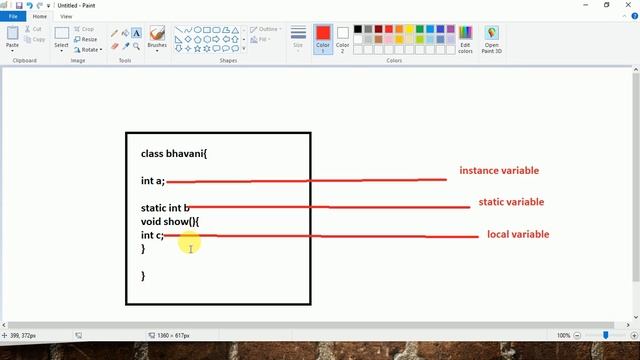The image size is (640, 360).
Task: Open Customize Quick Access Toolbar arrow
Action: tap(48, 6)
